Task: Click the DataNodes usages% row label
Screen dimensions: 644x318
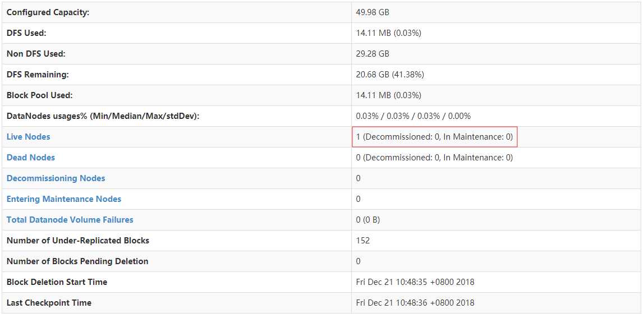Action: click(103, 116)
